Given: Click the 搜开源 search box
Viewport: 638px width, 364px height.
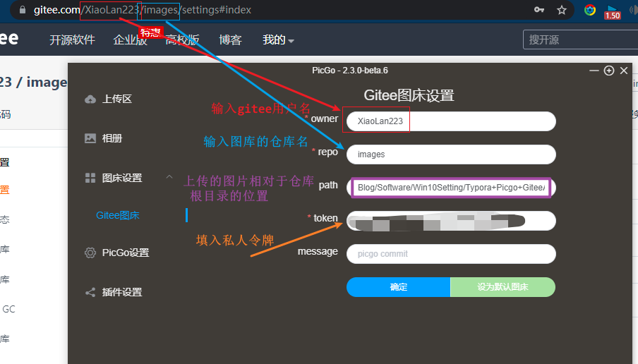Looking at the screenshot, I should click(580, 40).
